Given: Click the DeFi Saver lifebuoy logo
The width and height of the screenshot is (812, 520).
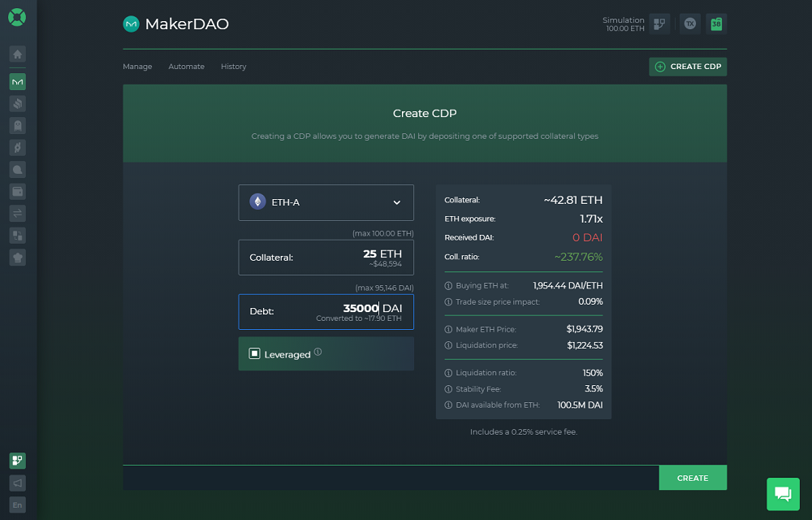Looking at the screenshot, I should (x=17, y=17).
